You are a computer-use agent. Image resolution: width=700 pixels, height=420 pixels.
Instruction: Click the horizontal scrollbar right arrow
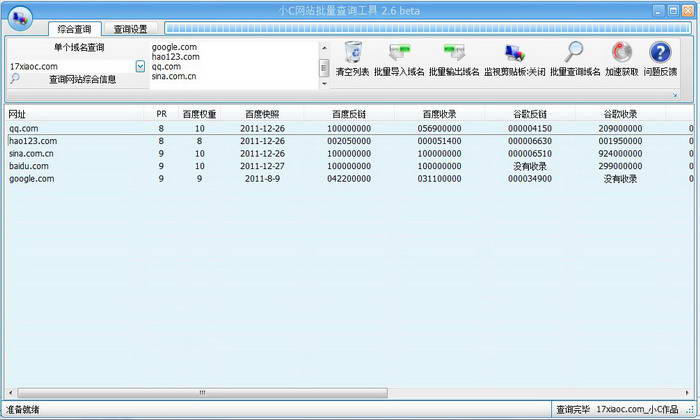click(688, 393)
